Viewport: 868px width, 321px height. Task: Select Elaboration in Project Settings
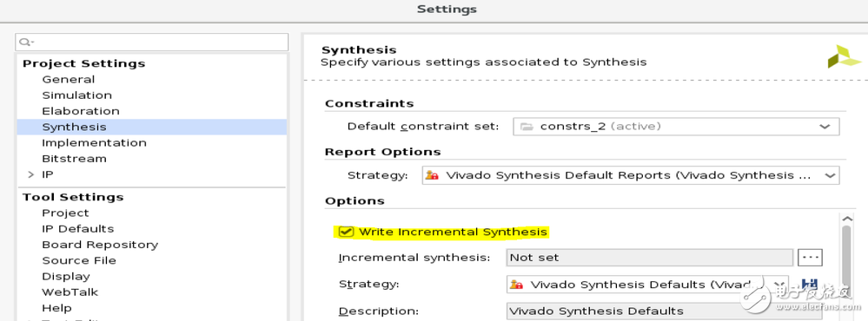pyautogui.click(x=81, y=111)
